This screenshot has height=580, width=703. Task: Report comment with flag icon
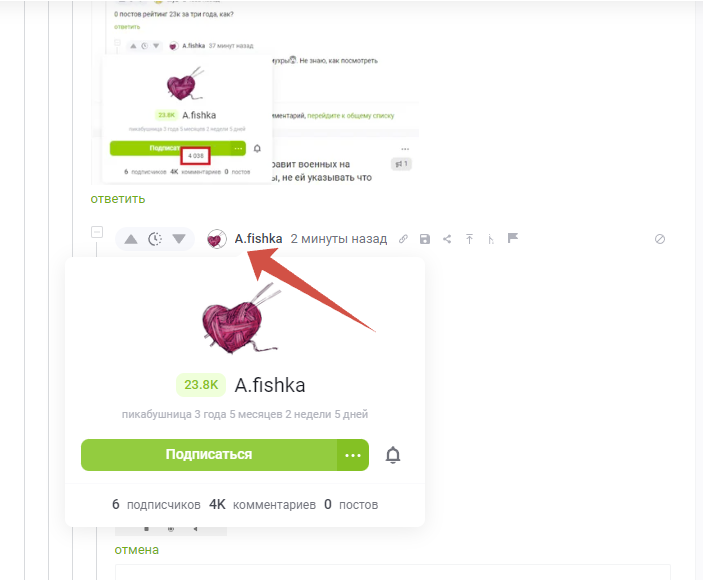(513, 238)
